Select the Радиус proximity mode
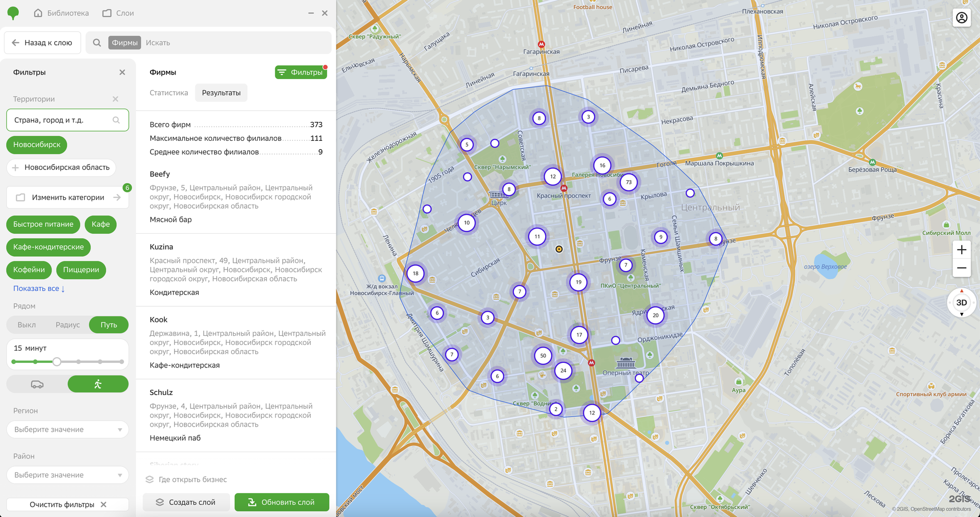Image resolution: width=980 pixels, height=517 pixels. [67, 325]
